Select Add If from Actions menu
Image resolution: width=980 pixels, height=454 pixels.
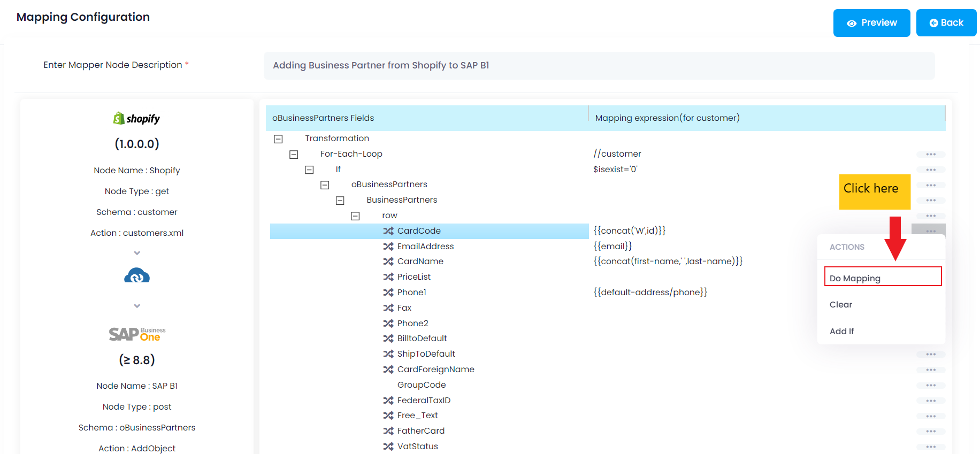(841, 332)
